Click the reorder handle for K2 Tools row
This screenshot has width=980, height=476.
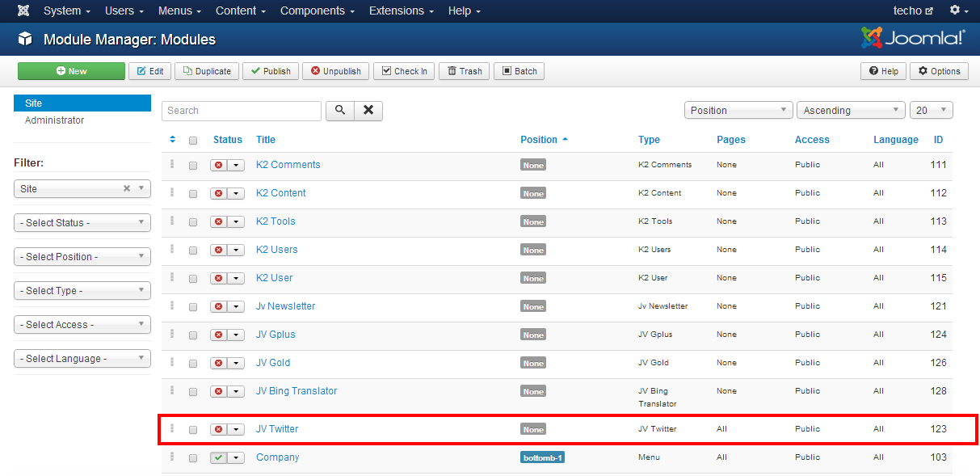click(x=172, y=221)
